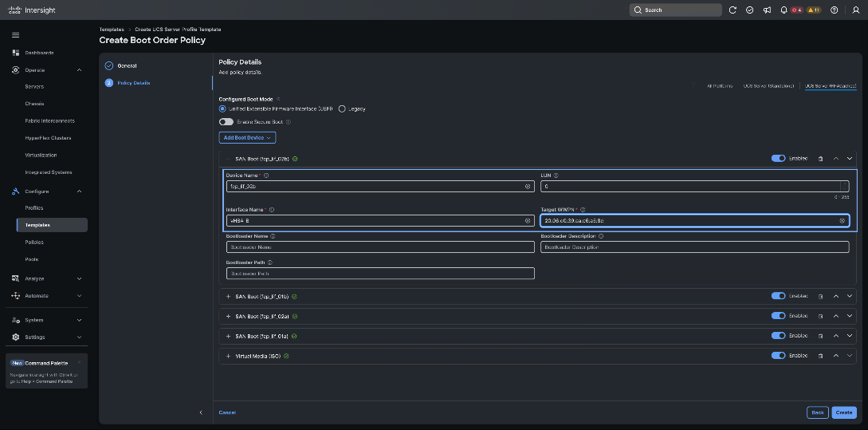This screenshot has height=430, width=868.
Task: Open the user profile icon
Action: [856, 10]
